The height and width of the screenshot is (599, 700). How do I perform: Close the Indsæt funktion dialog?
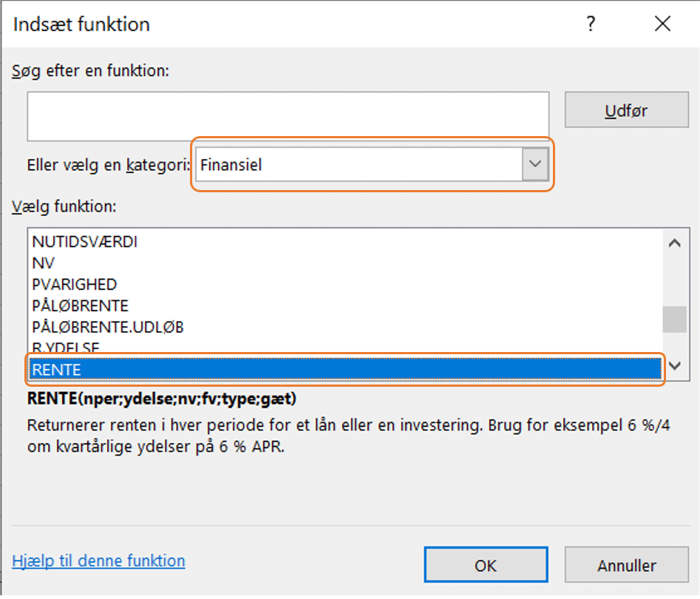point(662,24)
